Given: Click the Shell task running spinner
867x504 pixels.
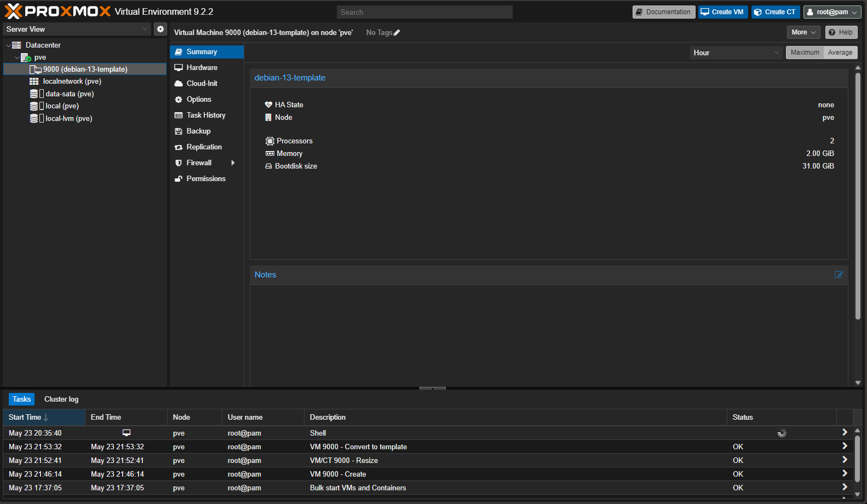Looking at the screenshot, I should click(782, 433).
